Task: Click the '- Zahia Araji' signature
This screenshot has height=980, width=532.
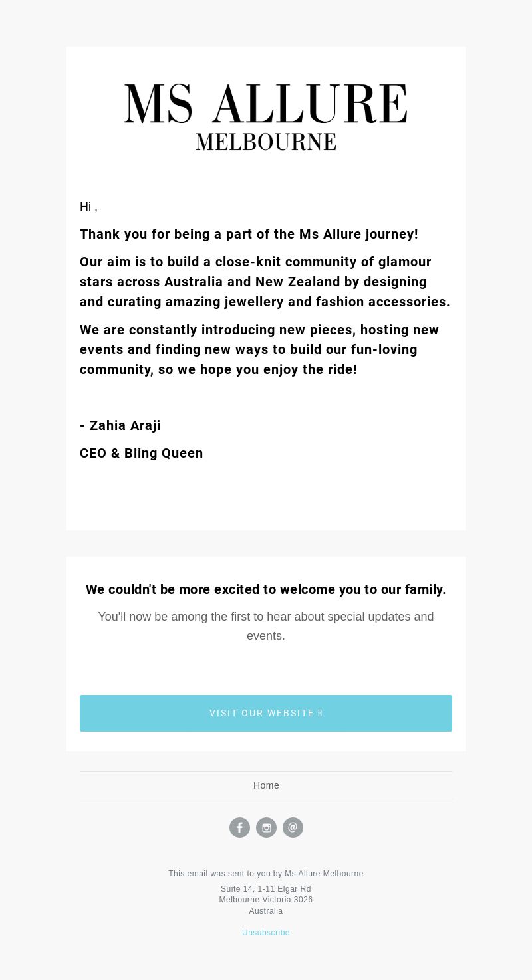Action: 120,425
